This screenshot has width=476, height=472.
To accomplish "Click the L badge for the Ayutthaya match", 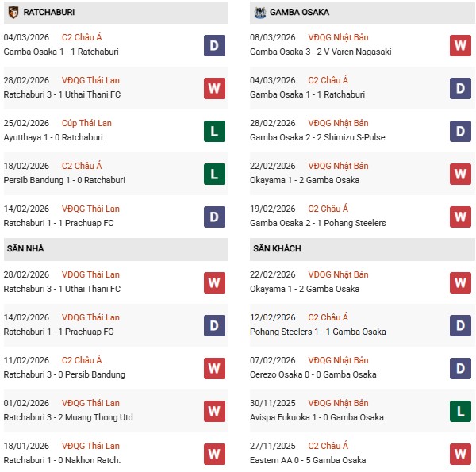I will click(213, 131).
